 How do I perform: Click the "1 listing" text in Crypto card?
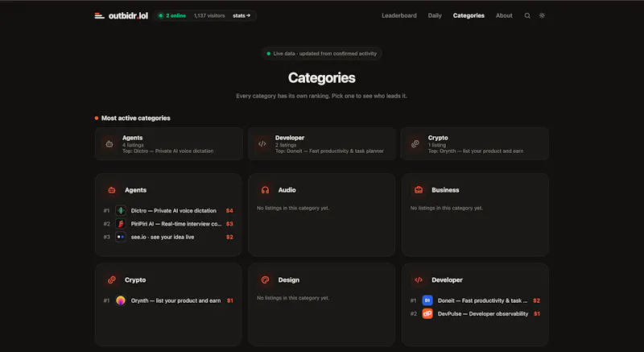click(437, 145)
